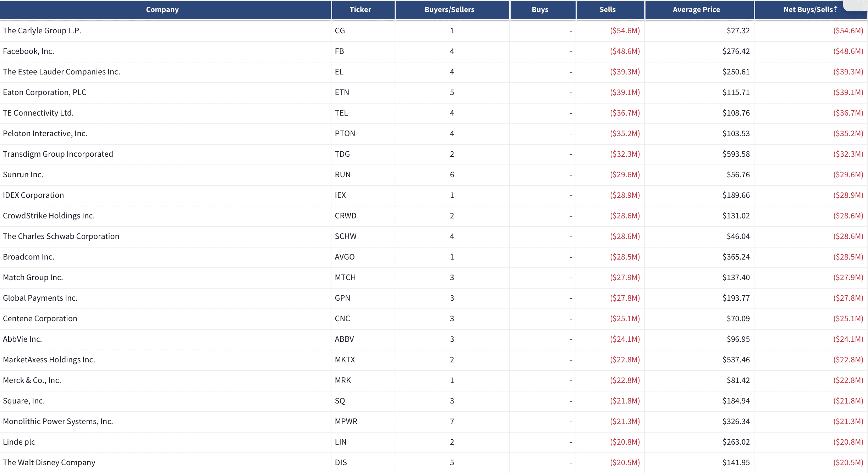Click average price $250.61
This screenshot has height=473, width=868.
click(736, 72)
